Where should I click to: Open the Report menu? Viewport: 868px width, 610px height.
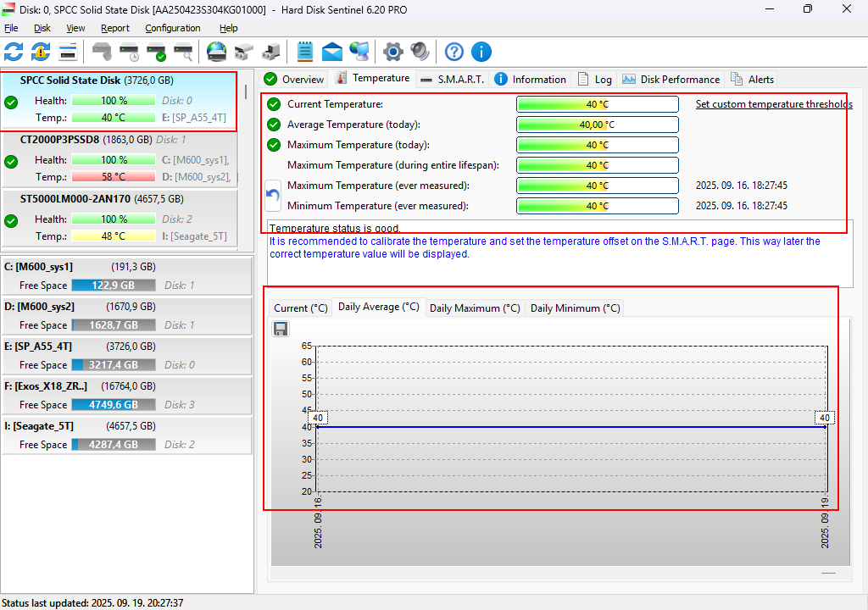(115, 28)
